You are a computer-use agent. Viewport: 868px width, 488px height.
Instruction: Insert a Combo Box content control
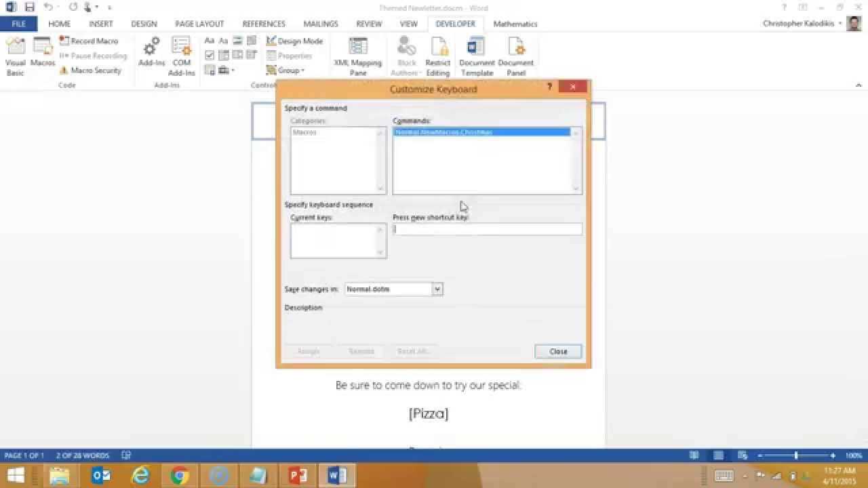click(223, 56)
